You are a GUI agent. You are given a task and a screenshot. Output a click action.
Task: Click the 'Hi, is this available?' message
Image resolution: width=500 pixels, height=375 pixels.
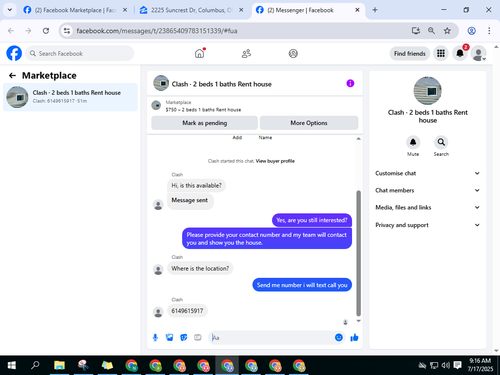coord(196,185)
